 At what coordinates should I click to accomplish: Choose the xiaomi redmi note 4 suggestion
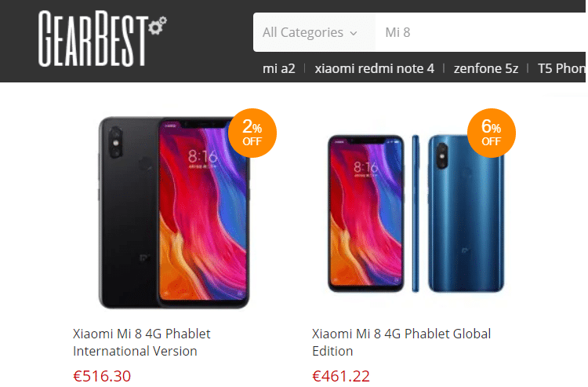point(374,68)
